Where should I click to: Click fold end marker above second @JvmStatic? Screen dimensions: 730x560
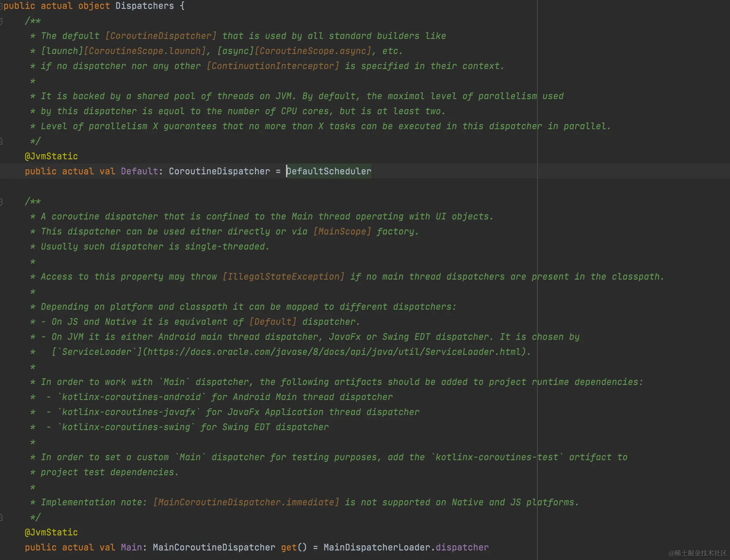point(1,517)
